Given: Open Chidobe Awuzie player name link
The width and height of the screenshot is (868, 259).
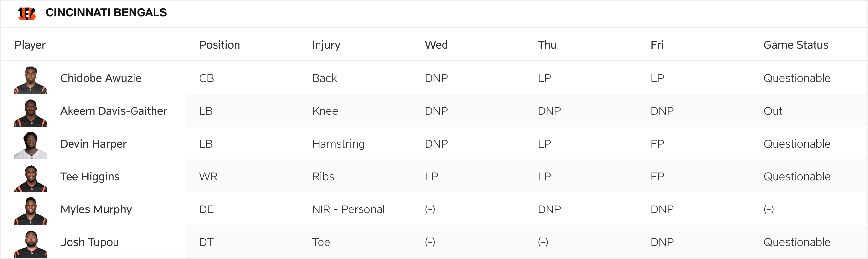Looking at the screenshot, I should click(101, 78).
